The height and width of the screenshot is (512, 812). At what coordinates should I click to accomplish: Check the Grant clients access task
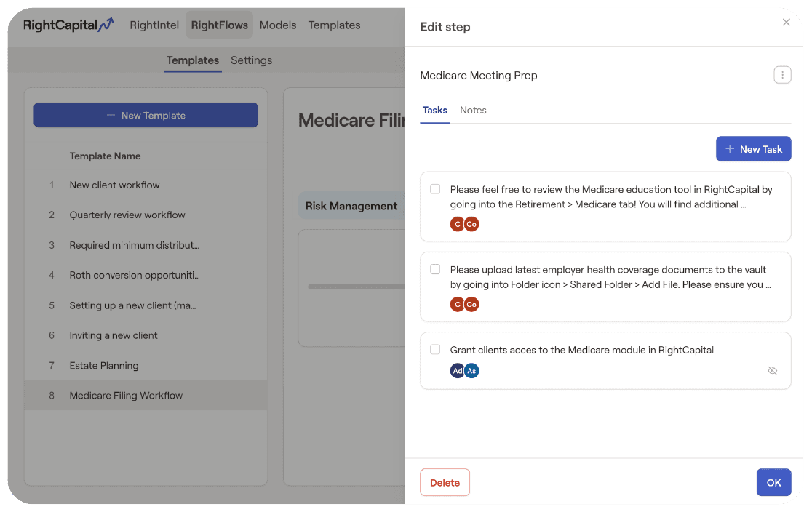point(435,349)
